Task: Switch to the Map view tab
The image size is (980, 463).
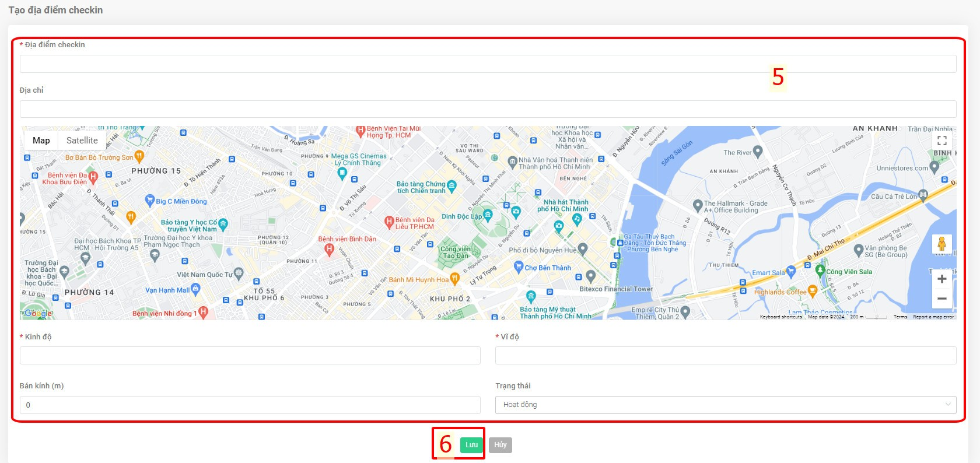Action: point(41,141)
